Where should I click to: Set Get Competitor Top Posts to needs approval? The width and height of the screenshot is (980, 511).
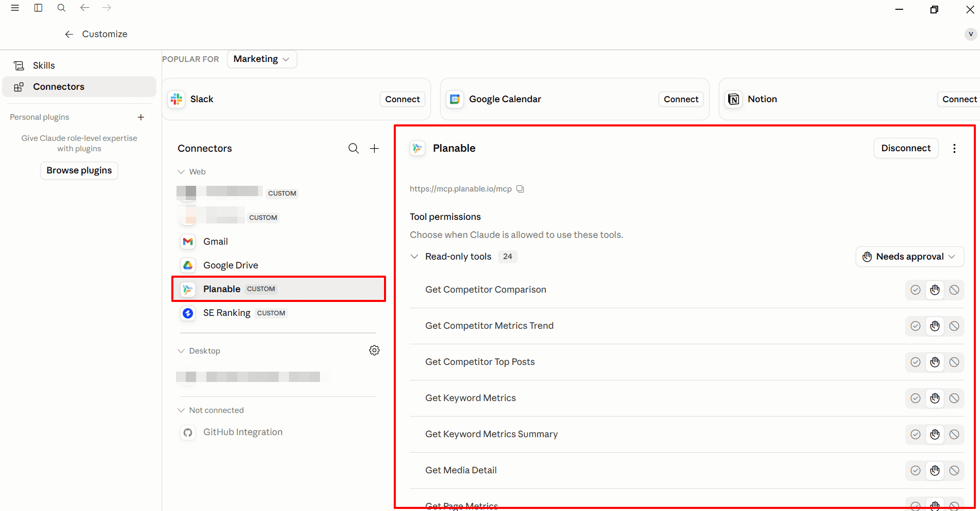935,362
